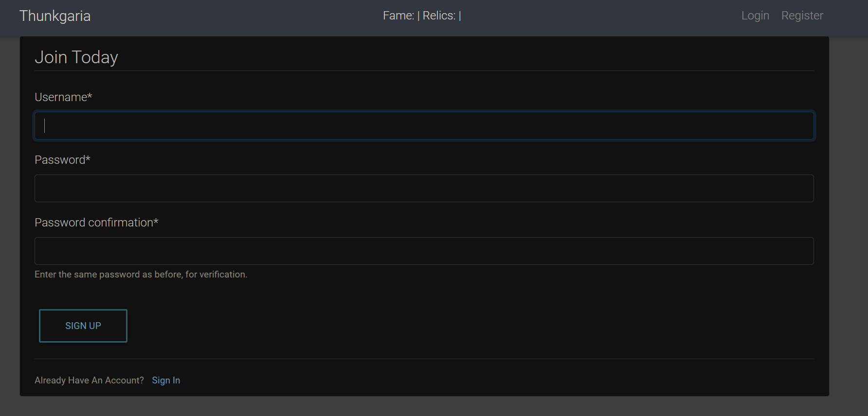Go to Register in the navbar
Viewport: 868px width, 416px height.
802,16
